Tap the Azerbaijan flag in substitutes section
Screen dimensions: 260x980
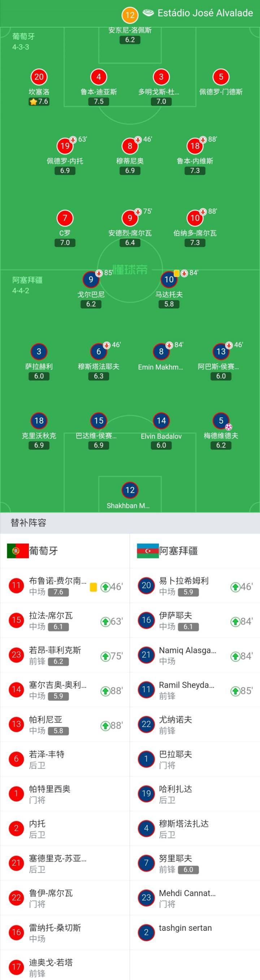pyautogui.click(x=148, y=551)
